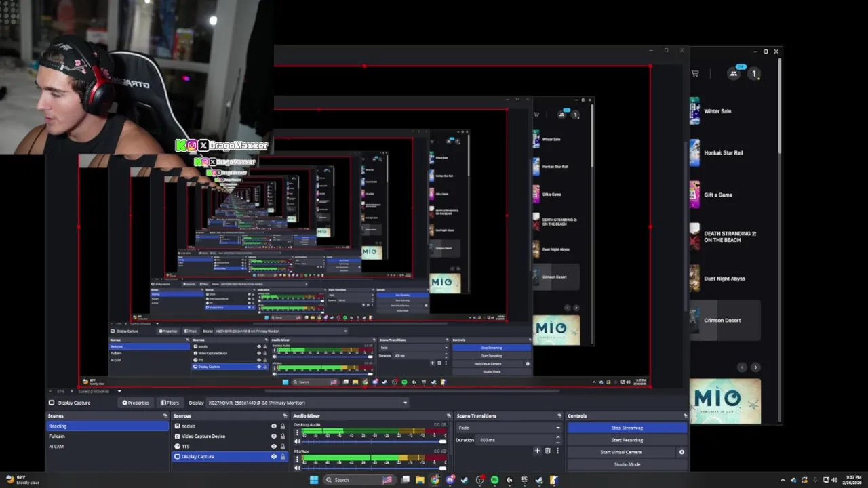Click Studio Mode button
Image resolution: width=868 pixels, height=488 pixels.
pos(627,464)
